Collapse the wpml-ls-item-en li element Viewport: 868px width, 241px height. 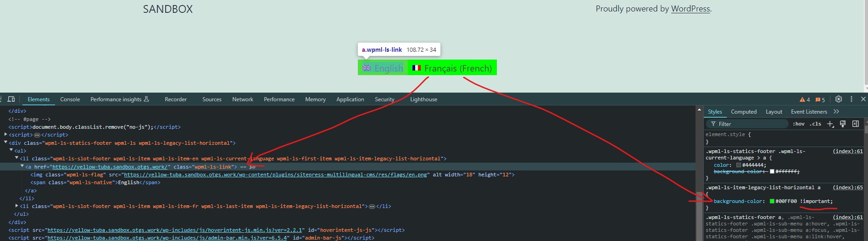coord(17,158)
